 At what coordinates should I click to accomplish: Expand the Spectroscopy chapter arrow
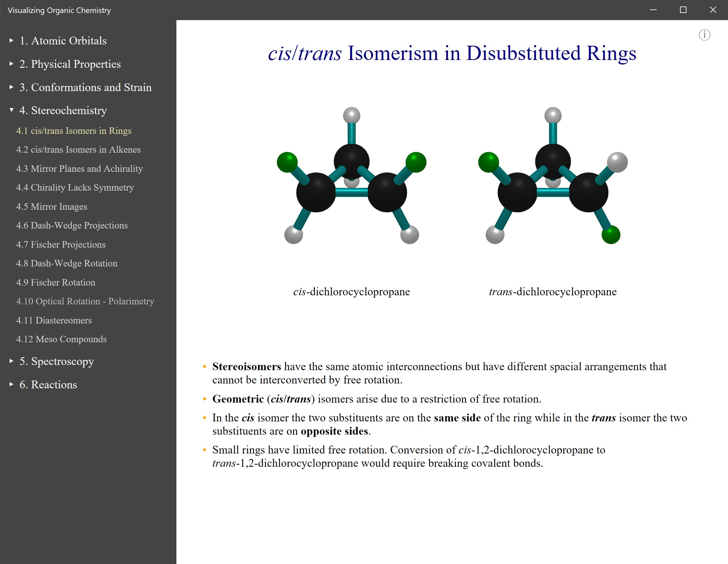pos(12,361)
